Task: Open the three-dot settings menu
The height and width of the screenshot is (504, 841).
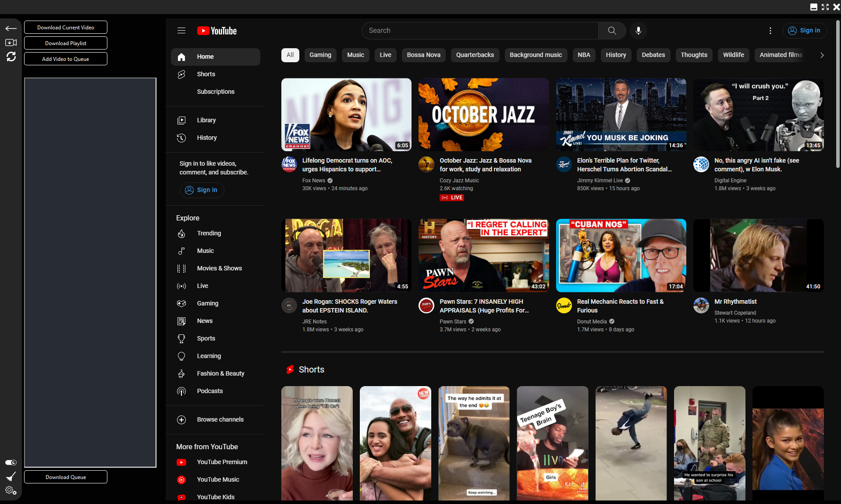Action: tap(770, 31)
